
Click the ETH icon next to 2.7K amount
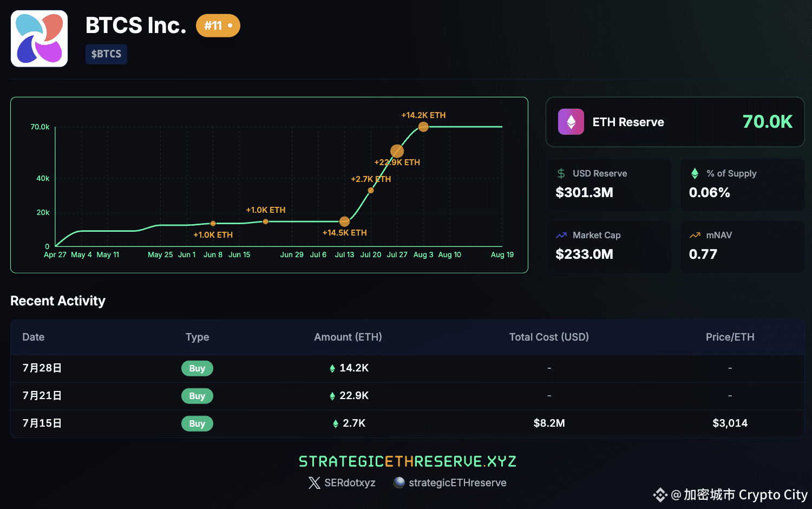pyautogui.click(x=336, y=424)
